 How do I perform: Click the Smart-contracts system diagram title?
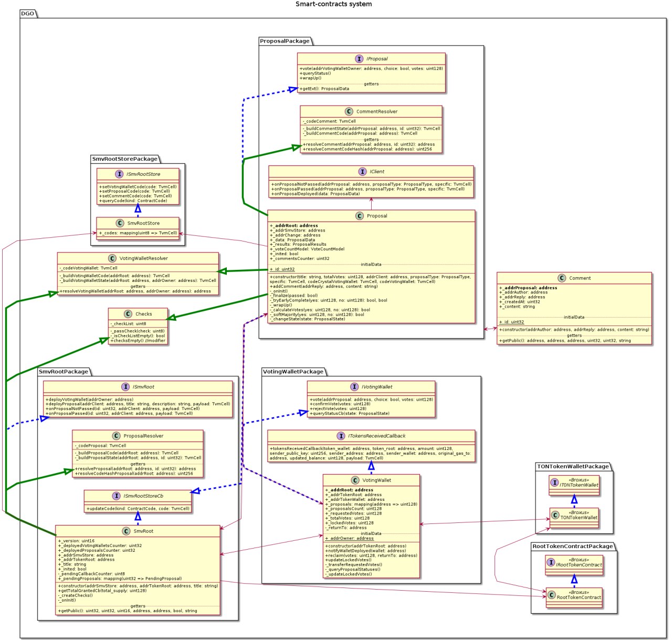click(x=333, y=4)
